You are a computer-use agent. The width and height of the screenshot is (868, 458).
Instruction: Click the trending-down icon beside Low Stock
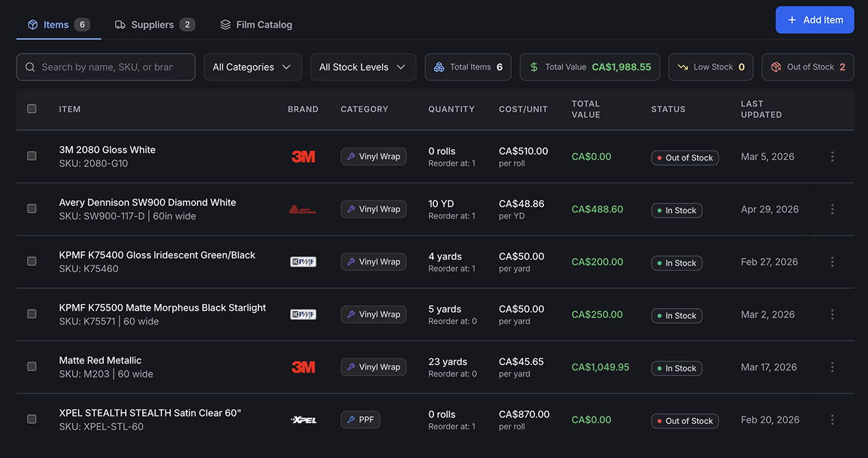pyautogui.click(x=683, y=67)
